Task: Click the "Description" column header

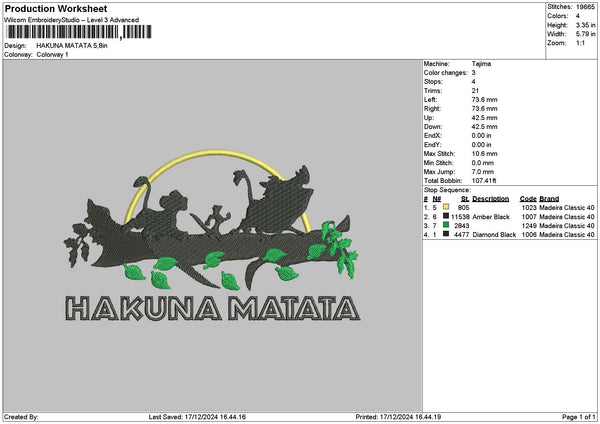Action: click(x=491, y=199)
